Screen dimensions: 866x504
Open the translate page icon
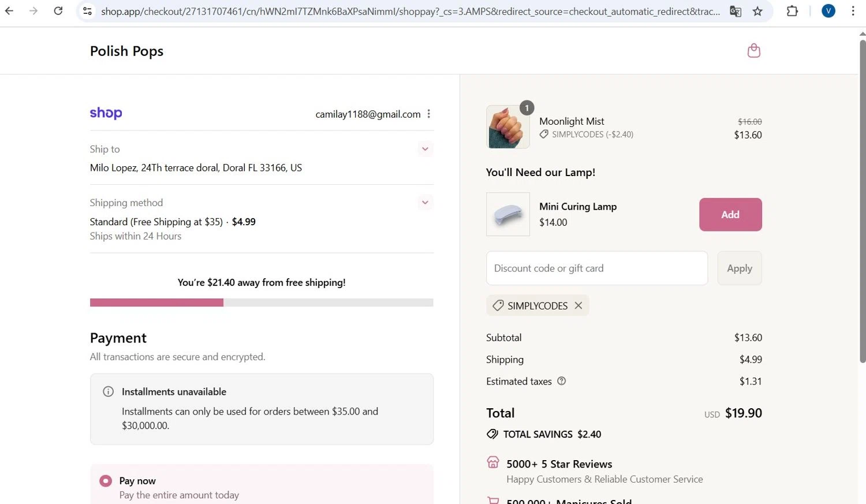(x=736, y=11)
